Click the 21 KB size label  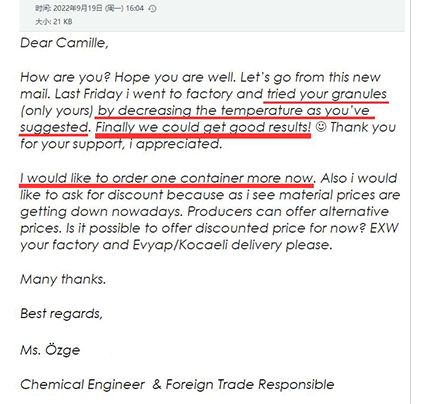(63, 22)
